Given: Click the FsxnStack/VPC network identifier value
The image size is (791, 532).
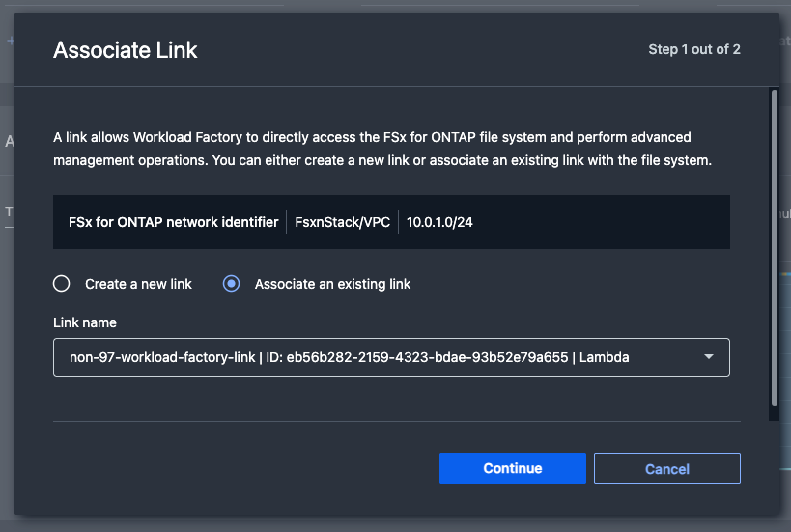Looking at the screenshot, I should point(343,222).
